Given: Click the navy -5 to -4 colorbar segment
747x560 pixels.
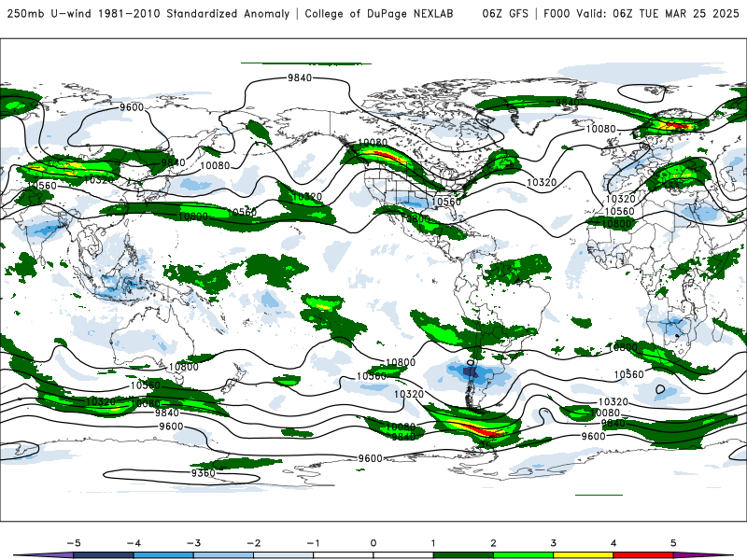Looking at the screenshot, I should 104,555.
